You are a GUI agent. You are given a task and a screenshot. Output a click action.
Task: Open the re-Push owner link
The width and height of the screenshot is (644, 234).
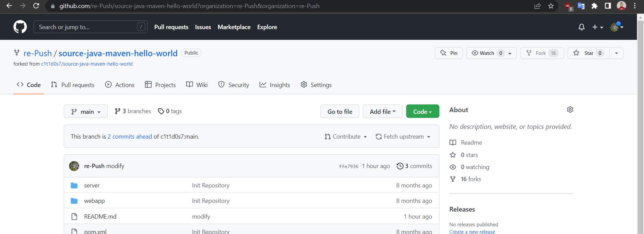click(38, 53)
